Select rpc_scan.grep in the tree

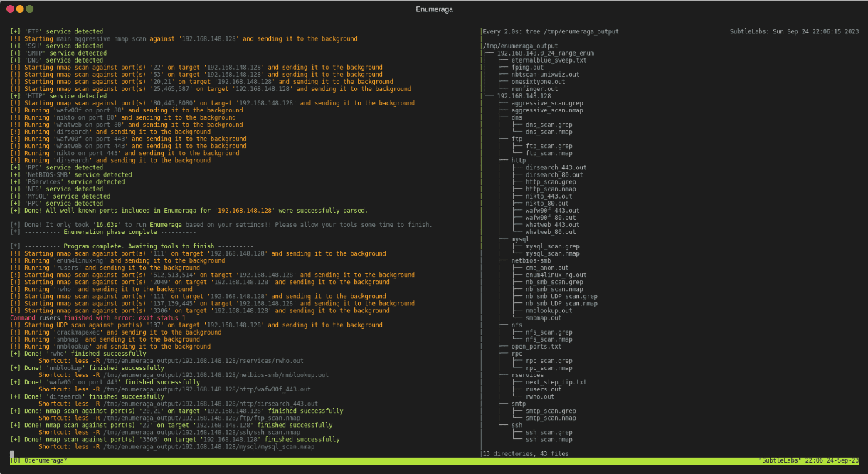tap(548, 360)
